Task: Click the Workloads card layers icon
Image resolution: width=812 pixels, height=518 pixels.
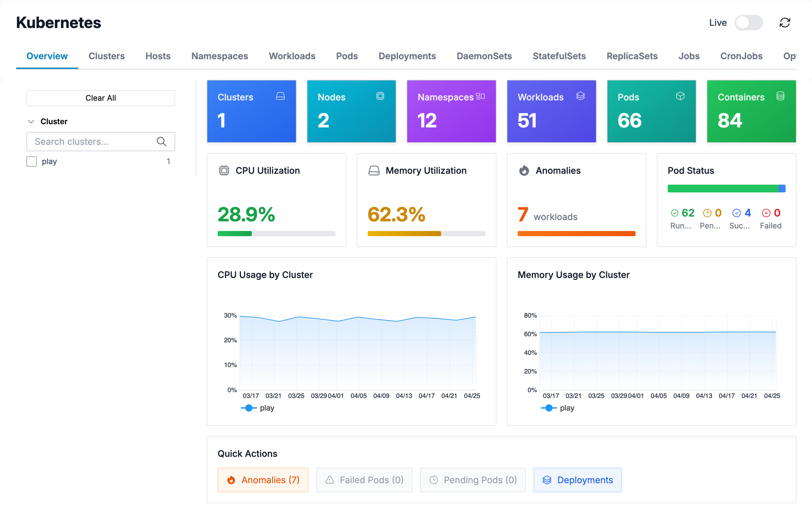Action: click(580, 96)
